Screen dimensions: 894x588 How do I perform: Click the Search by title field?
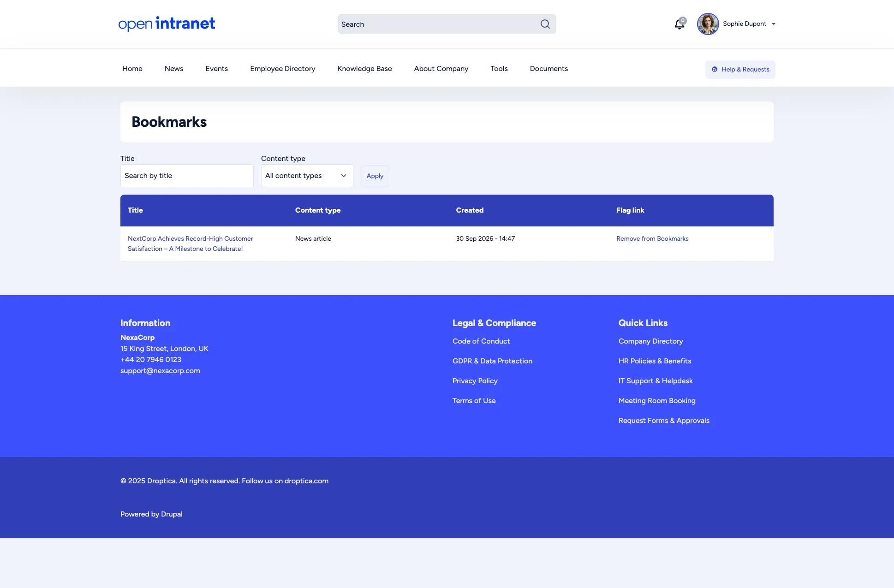[x=187, y=176]
